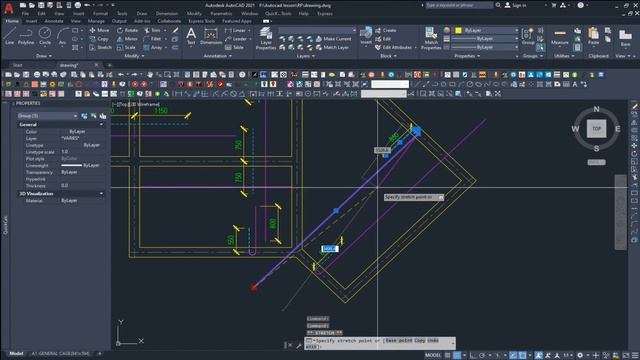Switch to the Model layout tab

coord(16,353)
